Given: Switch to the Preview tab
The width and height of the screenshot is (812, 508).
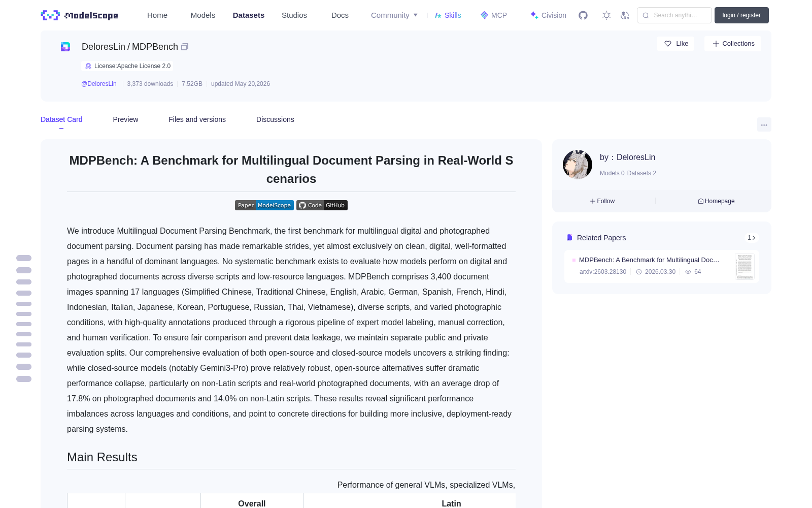Looking at the screenshot, I should click(125, 119).
